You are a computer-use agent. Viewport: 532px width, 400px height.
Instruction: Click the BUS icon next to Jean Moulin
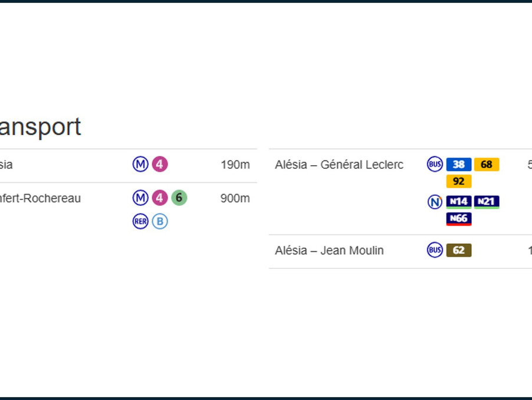[x=435, y=250]
